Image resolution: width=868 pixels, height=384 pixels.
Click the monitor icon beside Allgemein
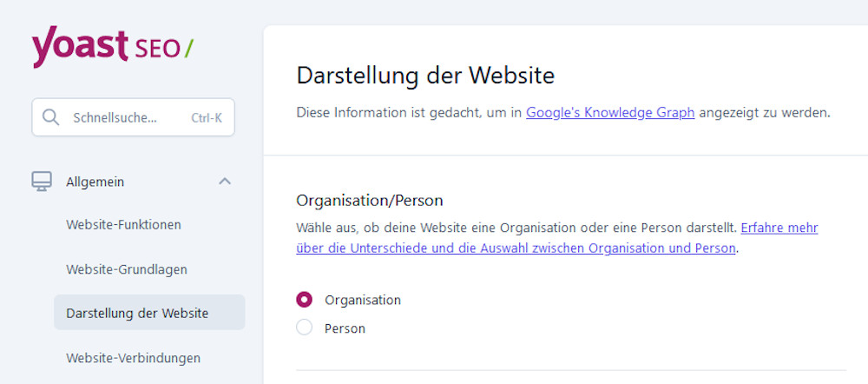pos(42,182)
